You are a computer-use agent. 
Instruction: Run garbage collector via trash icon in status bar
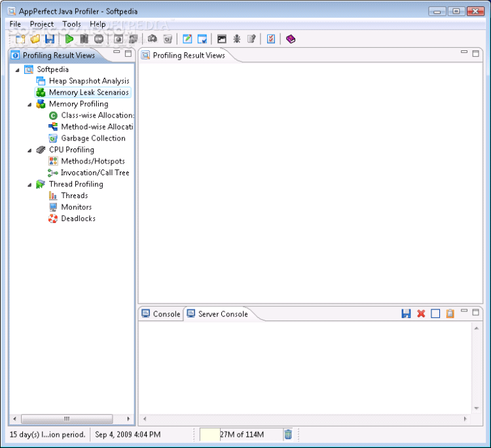coord(288,434)
